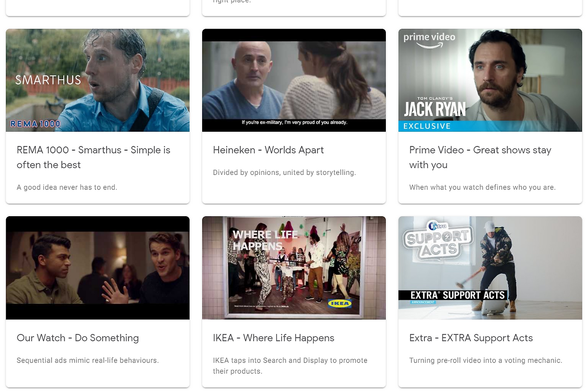Screen dimensions: 588x392
Task: Open the Our Watch Do Something story
Action: click(78, 338)
